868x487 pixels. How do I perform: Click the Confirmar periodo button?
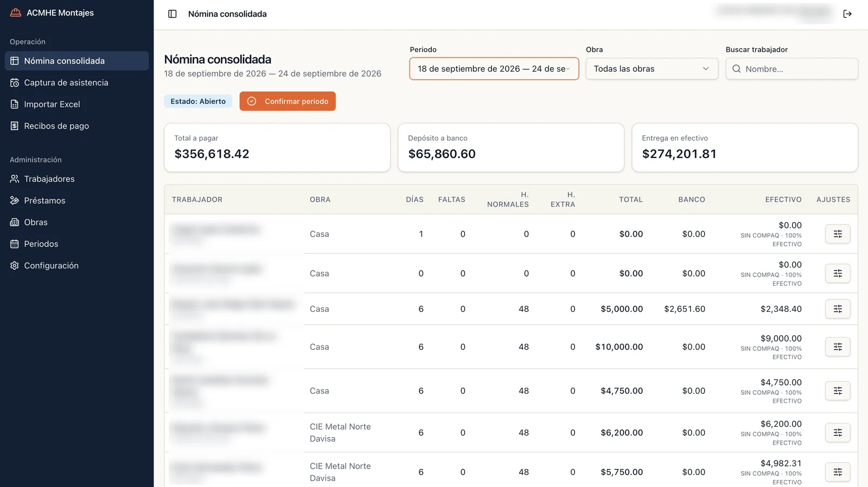(x=288, y=101)
